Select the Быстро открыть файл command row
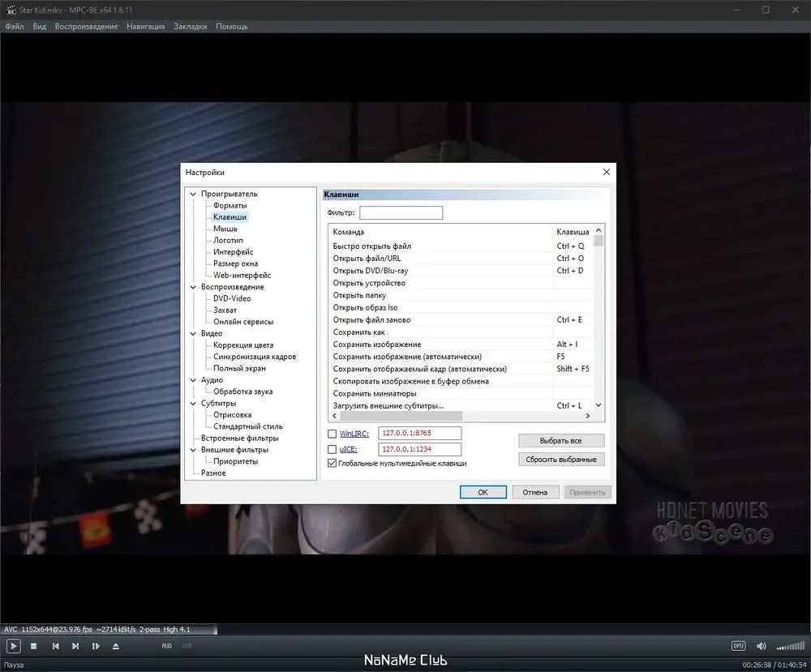The width and height of the screenshot is (811, 672). coord(461,246)
